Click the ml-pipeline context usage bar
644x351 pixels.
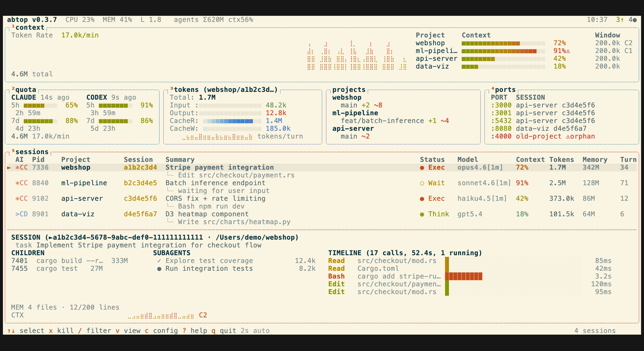click(503, 51)
